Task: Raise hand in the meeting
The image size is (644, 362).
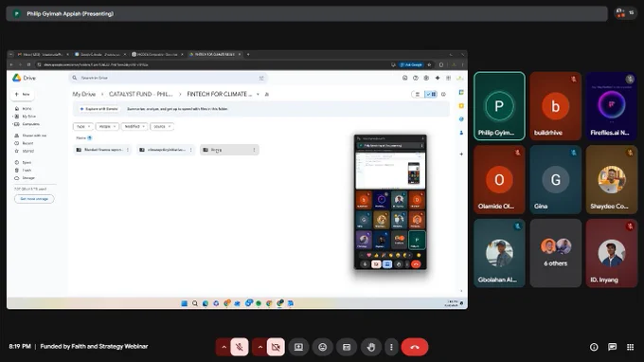Action: (x=371, y=347)
